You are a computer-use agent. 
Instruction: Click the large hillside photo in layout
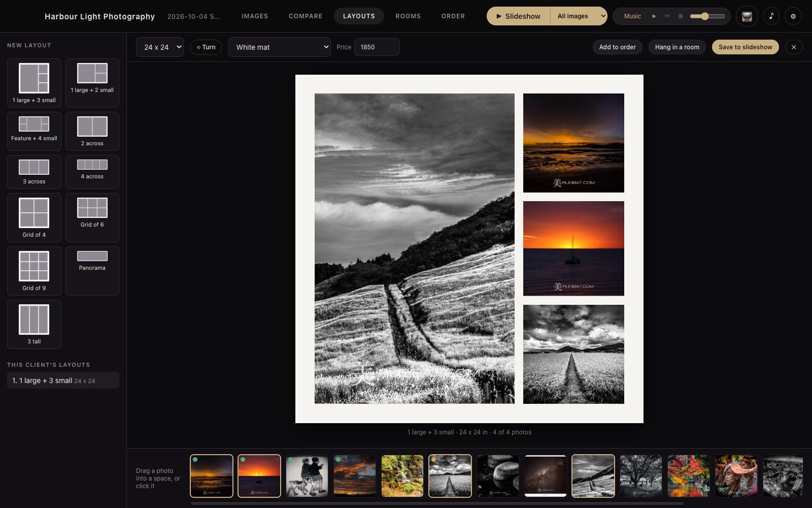click(x=414, y=248)
